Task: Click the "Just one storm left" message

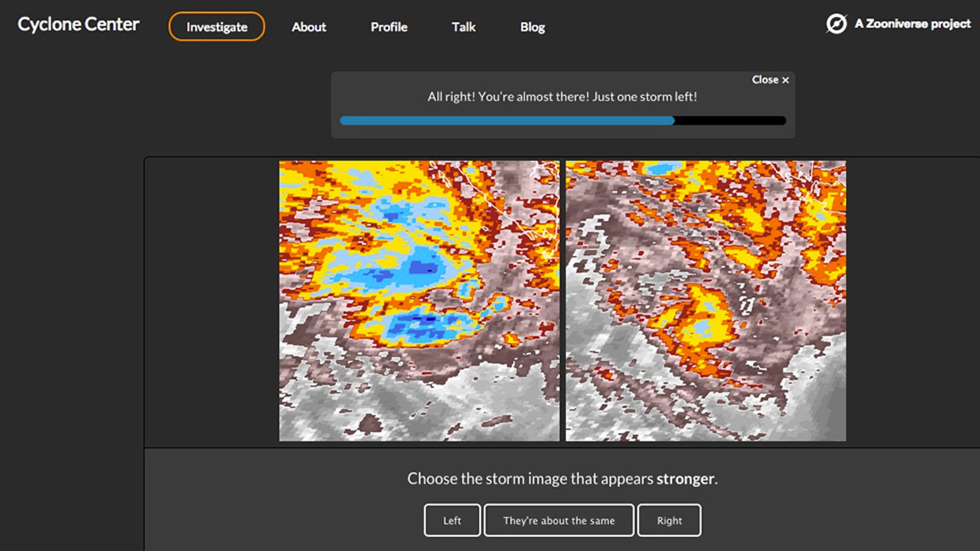Action: [562, 96]
